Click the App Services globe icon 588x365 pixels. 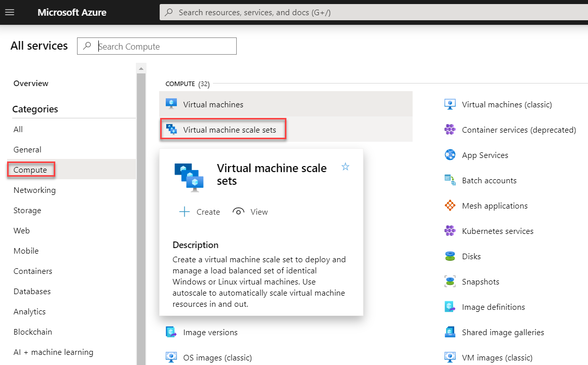pos(450,154)
